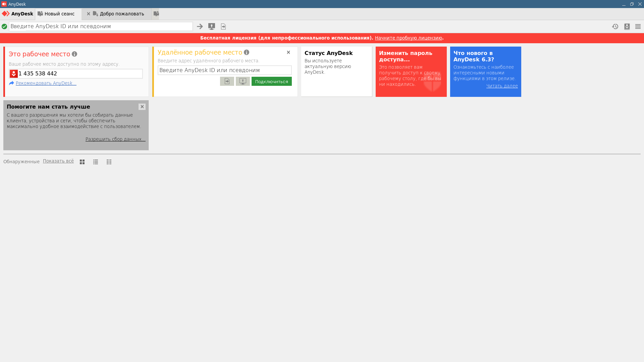Open session history clock icon
The height and width of the screenshot is (362, 644).
pyautogui.click(x=615, y=26)
